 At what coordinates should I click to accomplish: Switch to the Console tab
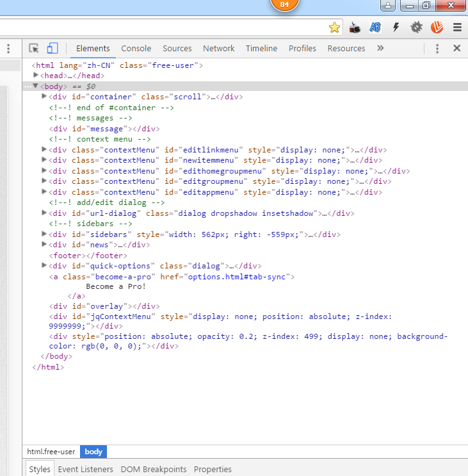tap(136, 48)
